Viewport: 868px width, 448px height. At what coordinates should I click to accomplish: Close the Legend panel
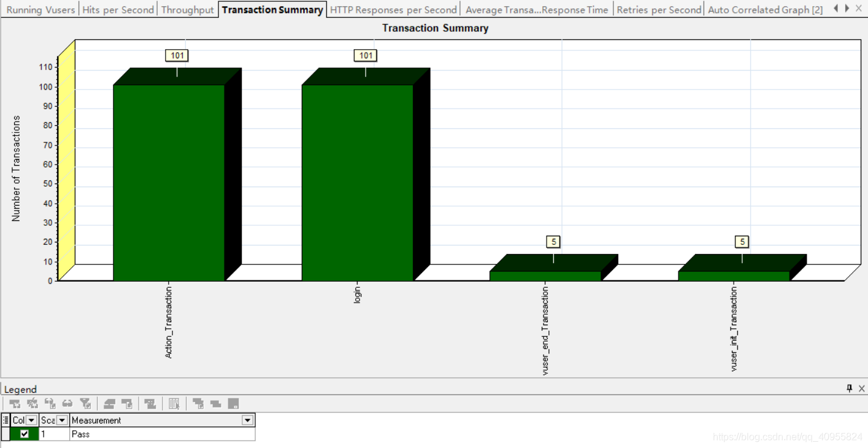click(x=861, y=388)
